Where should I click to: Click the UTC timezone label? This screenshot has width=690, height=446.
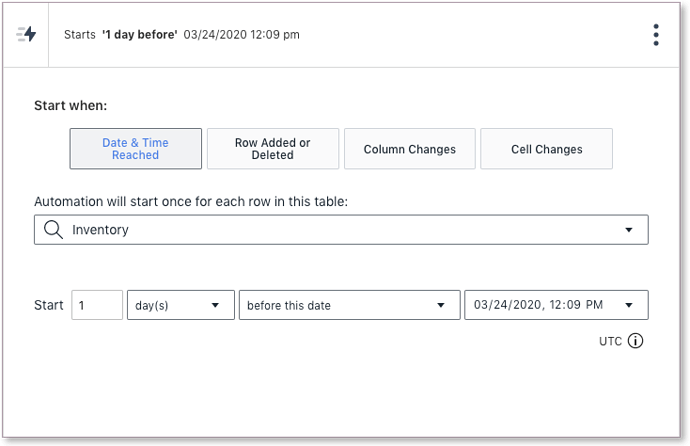click(610, 341)
